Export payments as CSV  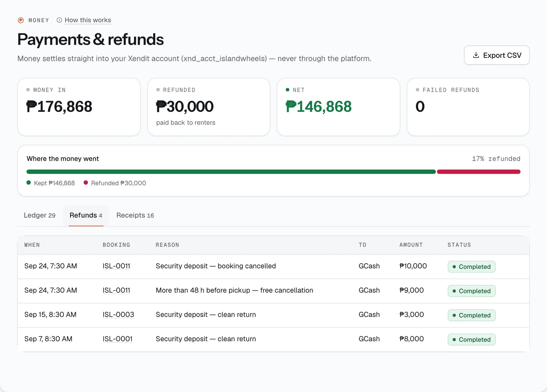click(497, 55)
